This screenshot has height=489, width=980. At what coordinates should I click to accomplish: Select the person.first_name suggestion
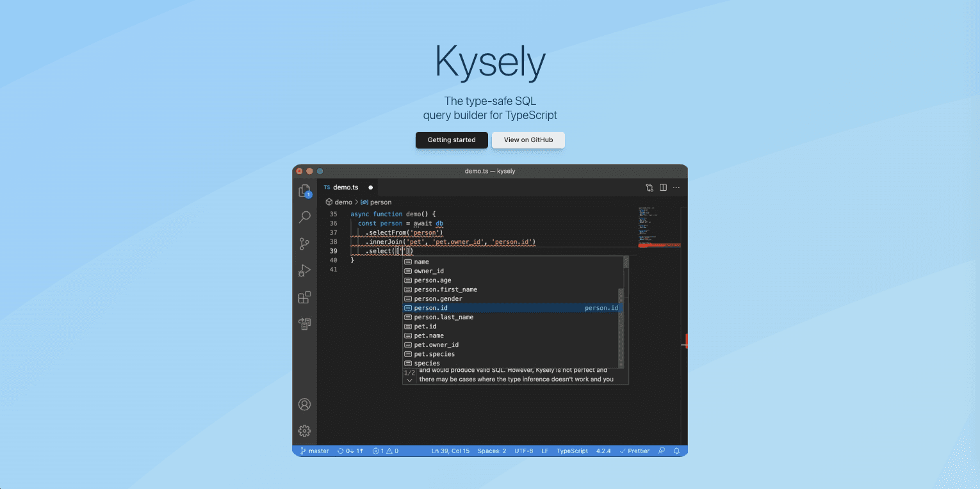512,289
